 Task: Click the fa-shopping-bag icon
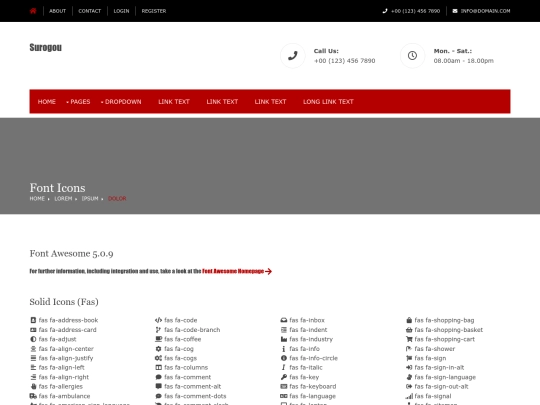[409, 320]
